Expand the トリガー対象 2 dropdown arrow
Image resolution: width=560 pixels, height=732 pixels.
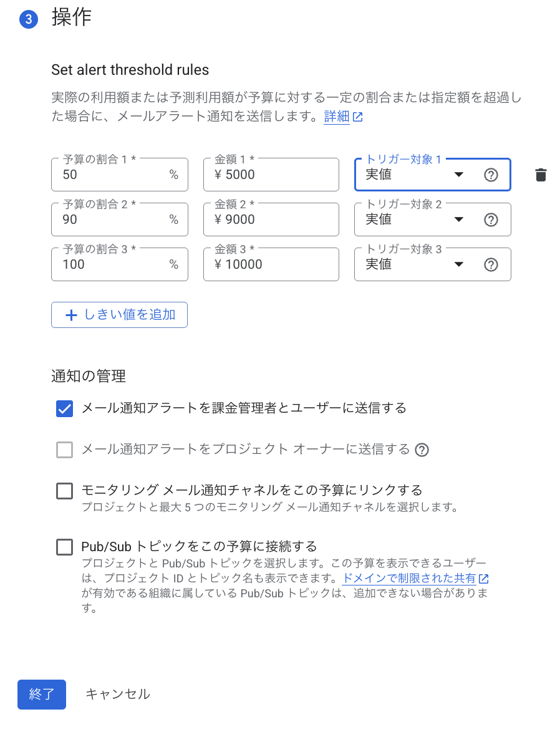459,219
